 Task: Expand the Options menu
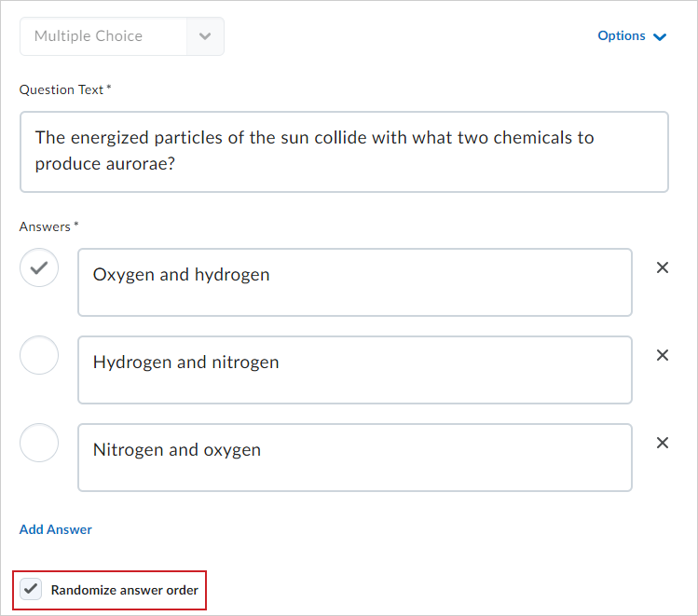632,36
